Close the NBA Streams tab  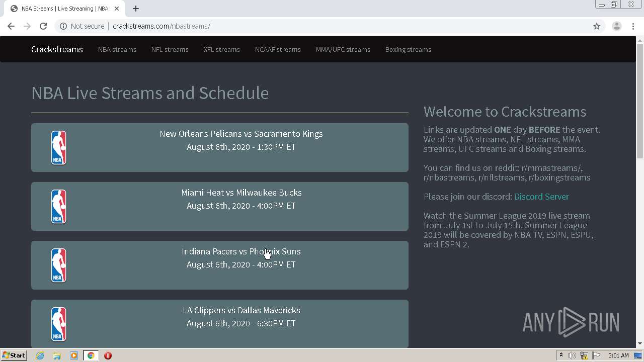[x=117, y=9]
